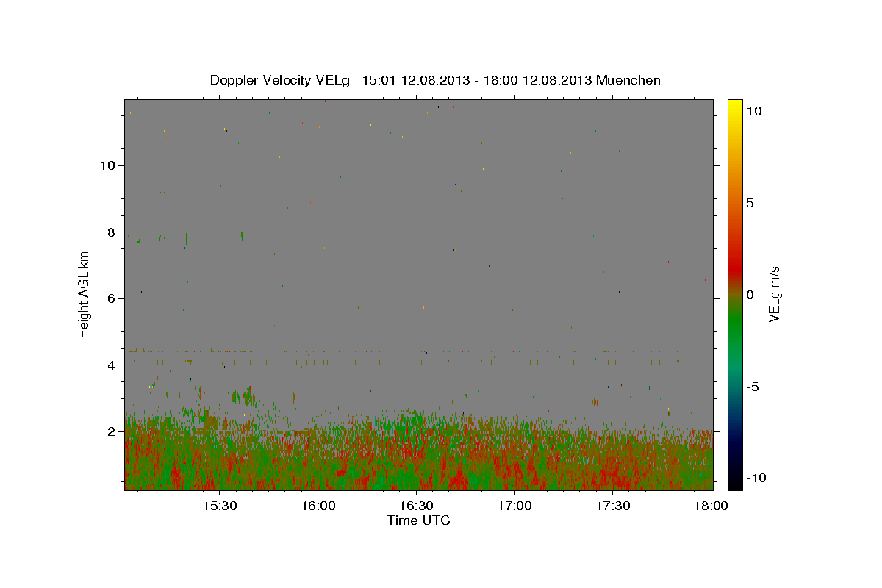Click the height axis label 2
The height and width of the screenshot is (588, 882).
[112, 431]
